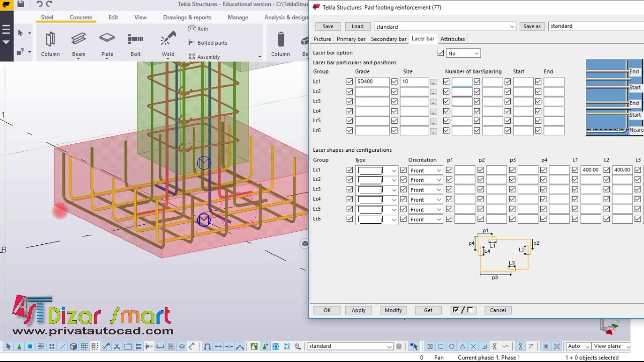Toggle the snap to triangle midpoint icon
644x362 pixels.
(463, 346)
